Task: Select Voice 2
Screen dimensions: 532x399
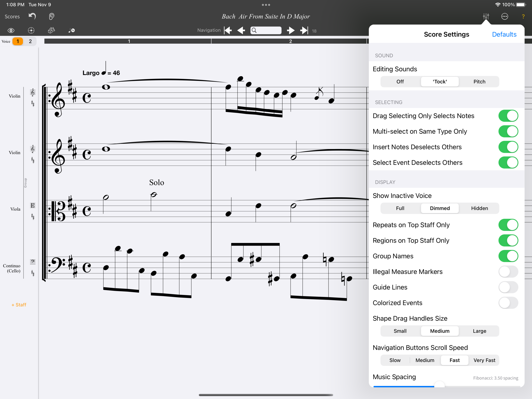Action: pos(30,41)
